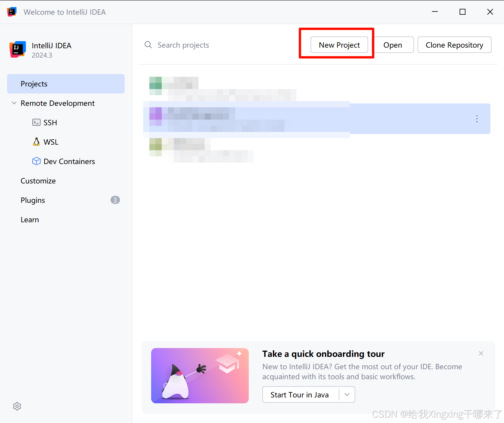Screen dimensions: 504x423
Task: Click the Plugins update badge 3
Action: (115, 200)
